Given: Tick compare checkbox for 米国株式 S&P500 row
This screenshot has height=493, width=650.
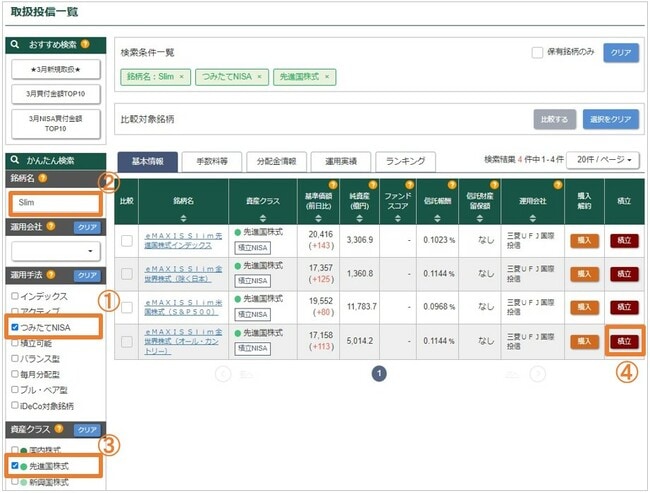Looking at the screenshot, I should click(x=127, y=307).
